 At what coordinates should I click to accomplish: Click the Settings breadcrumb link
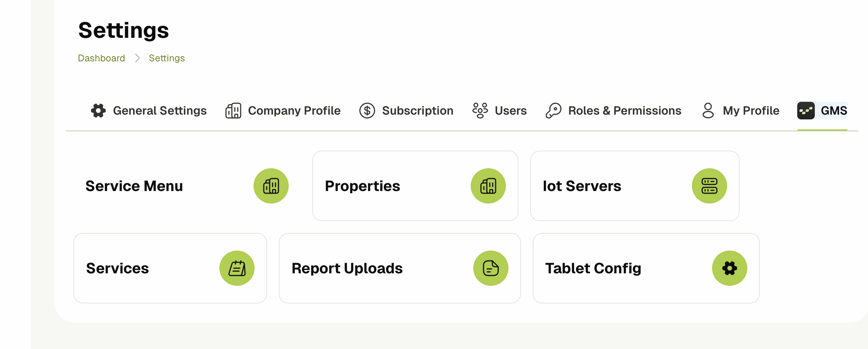point(167,58)
